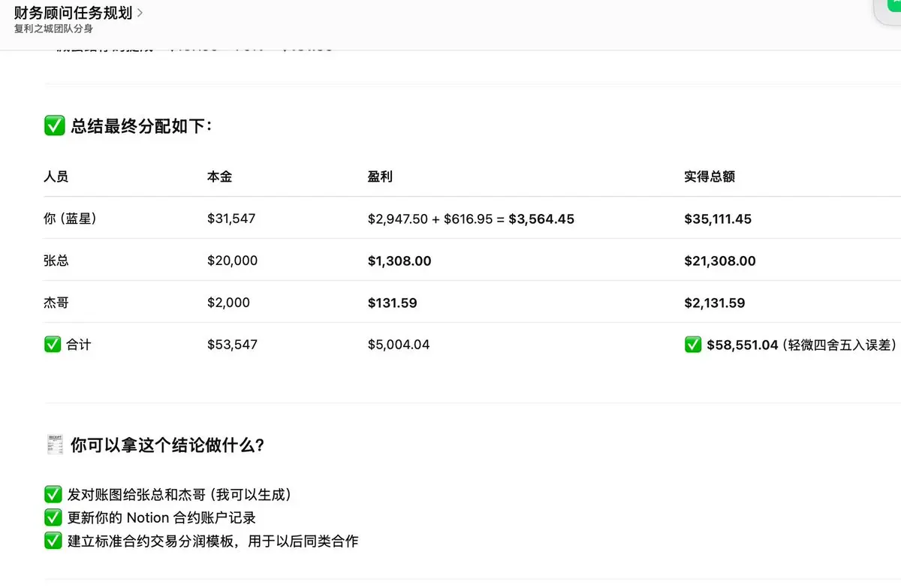
Task: Click the receipt icon beside 你可以拿这个结论做什么
Action: click(x=54, y=445)
